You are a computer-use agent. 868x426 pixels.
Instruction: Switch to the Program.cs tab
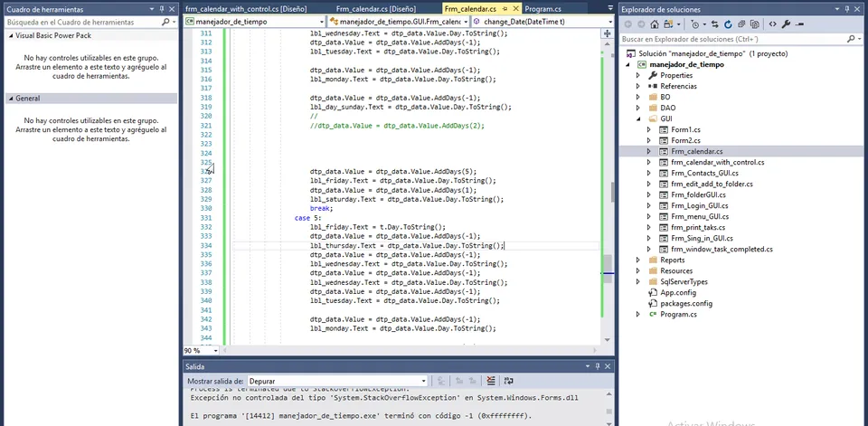click(542, 9)
